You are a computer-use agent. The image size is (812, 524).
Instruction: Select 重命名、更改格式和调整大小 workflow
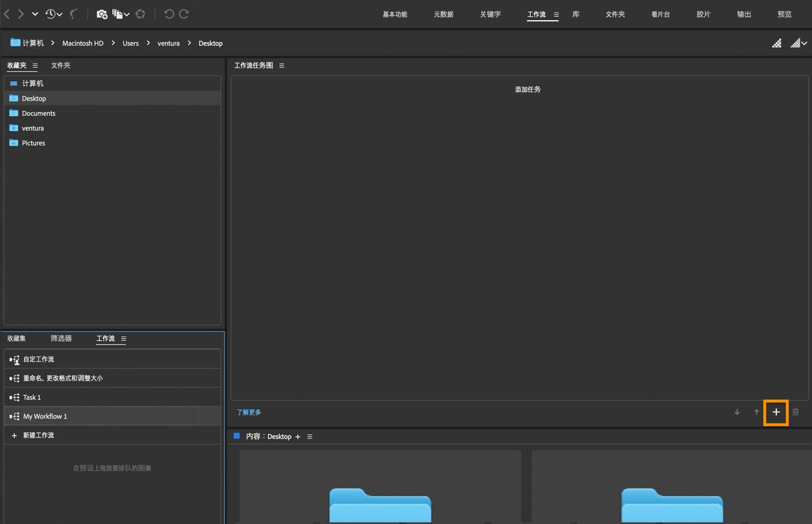[112, 378]
